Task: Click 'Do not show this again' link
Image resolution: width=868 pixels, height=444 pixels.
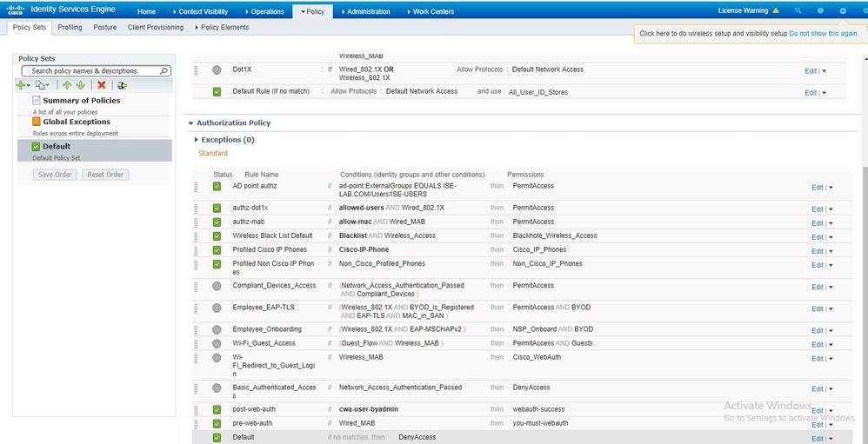Action: (824, 33)
